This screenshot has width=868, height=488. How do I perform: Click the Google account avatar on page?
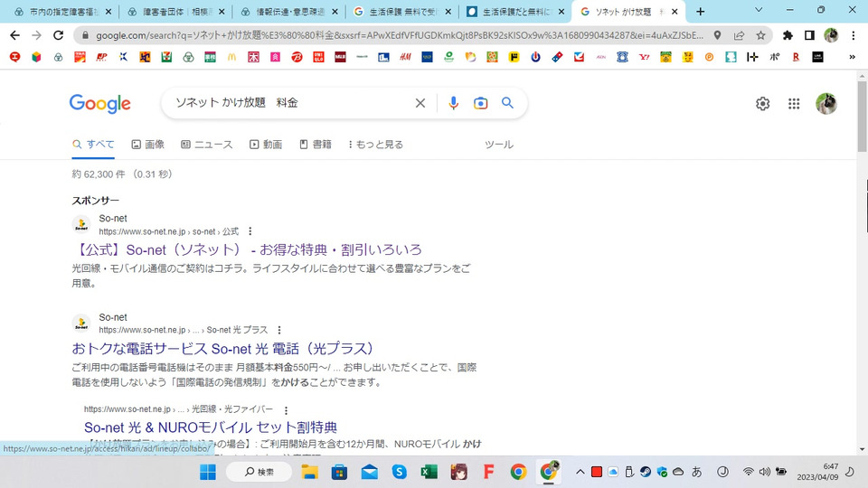tap(826, 103)
